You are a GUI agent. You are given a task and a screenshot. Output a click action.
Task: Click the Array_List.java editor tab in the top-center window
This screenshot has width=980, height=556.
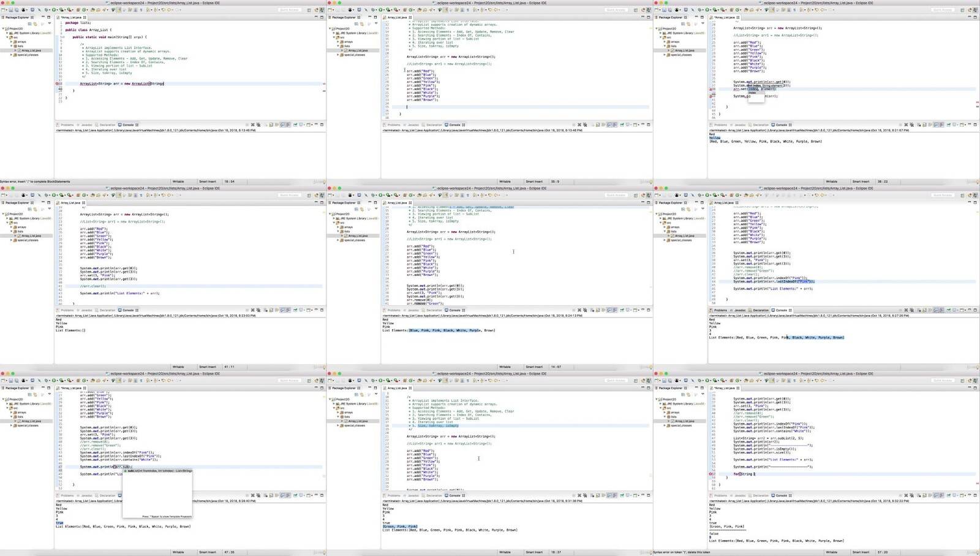click(x=397, y=17)
